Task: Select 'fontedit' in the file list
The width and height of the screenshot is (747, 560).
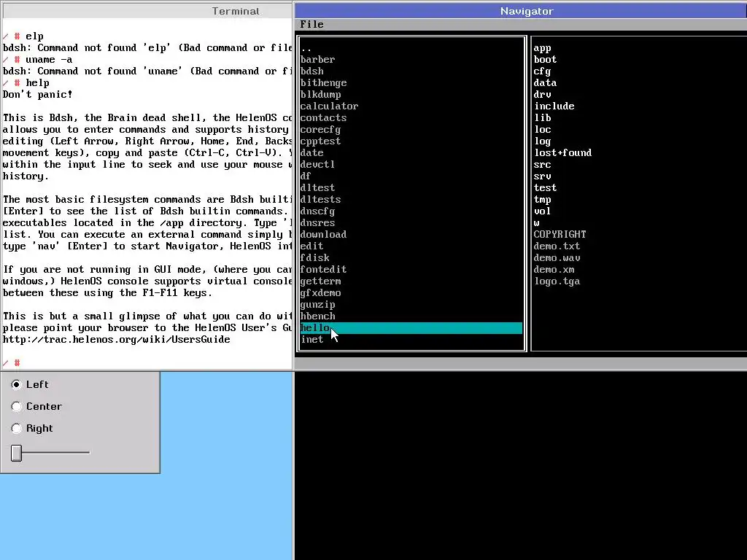Action: (323, 270)
